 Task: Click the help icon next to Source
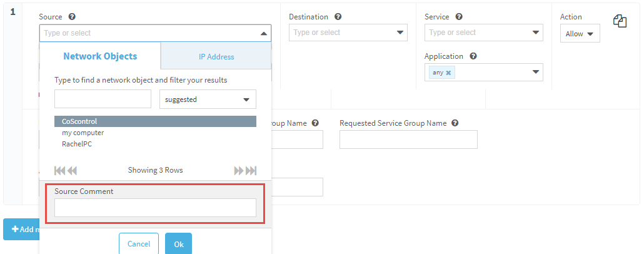pyautogui.click(x=72, y=17)
